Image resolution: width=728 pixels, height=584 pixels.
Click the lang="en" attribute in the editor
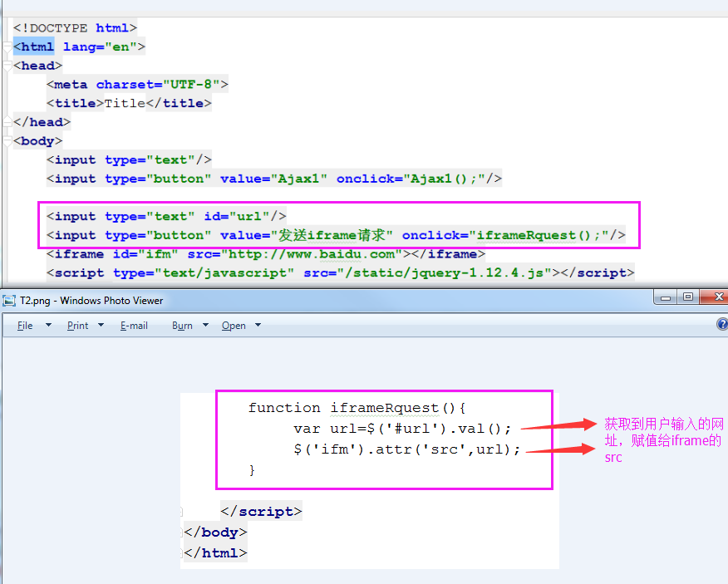(100, 47)
